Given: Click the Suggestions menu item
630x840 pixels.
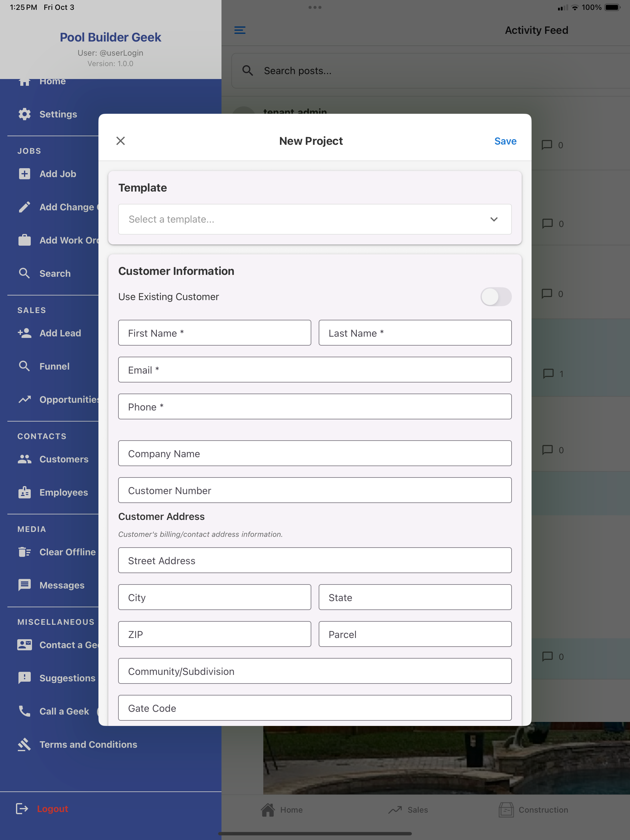Looking at the screenshot, I should (67, 678).
